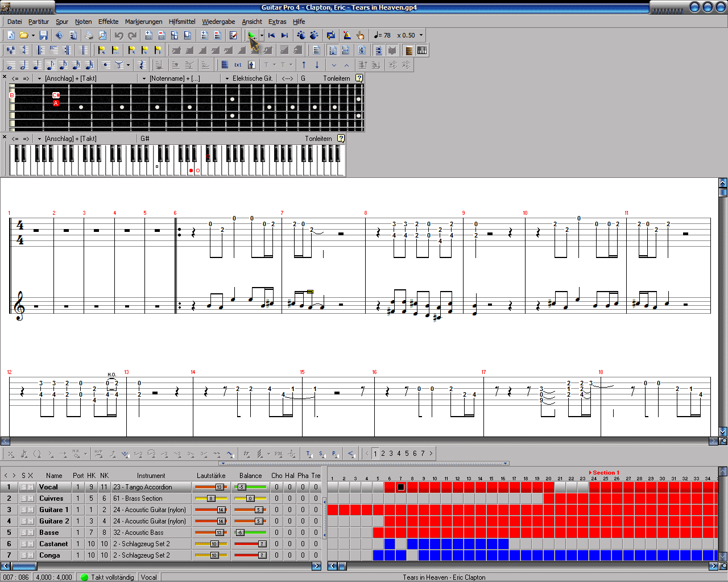Jump to last bar icon
Image resolution: width=728 pixels, height=582 pixels.
tap(285, 35)
